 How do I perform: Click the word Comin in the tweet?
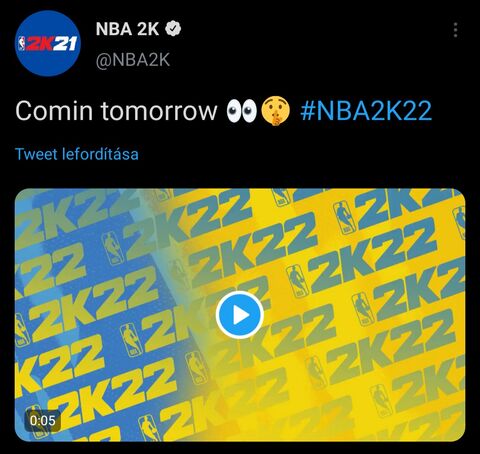coord(54,111)
